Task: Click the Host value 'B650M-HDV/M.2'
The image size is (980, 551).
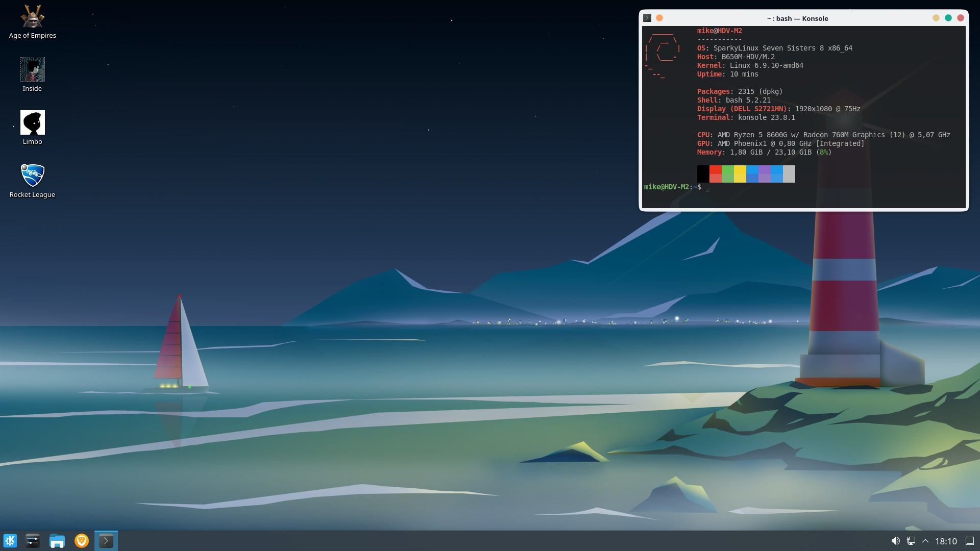Action: 748,57
